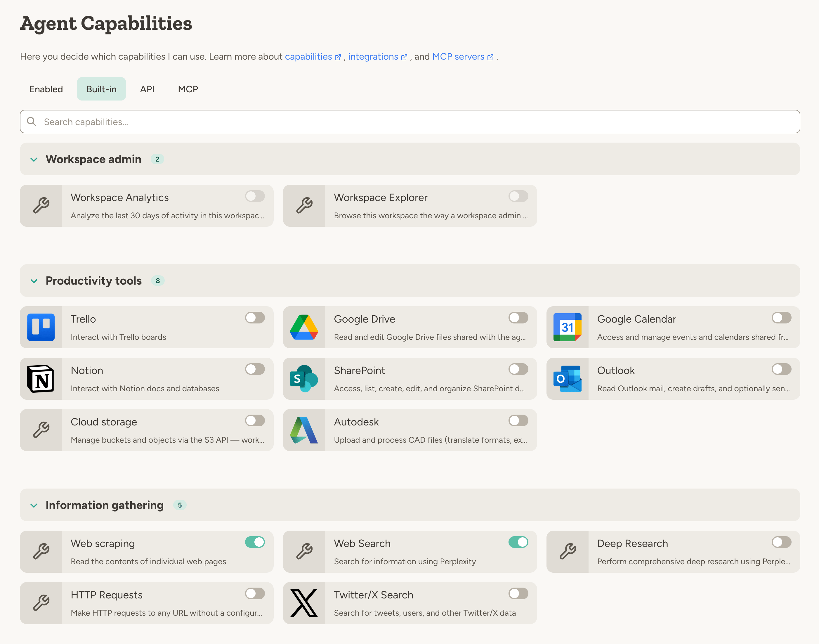Click the Cloud storage wrench icon

click(x=41, y=430)
